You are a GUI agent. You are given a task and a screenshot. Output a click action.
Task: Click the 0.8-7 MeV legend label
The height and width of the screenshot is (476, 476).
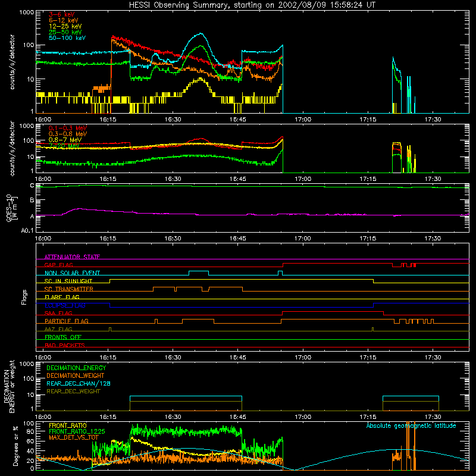[x=65, y=140]
